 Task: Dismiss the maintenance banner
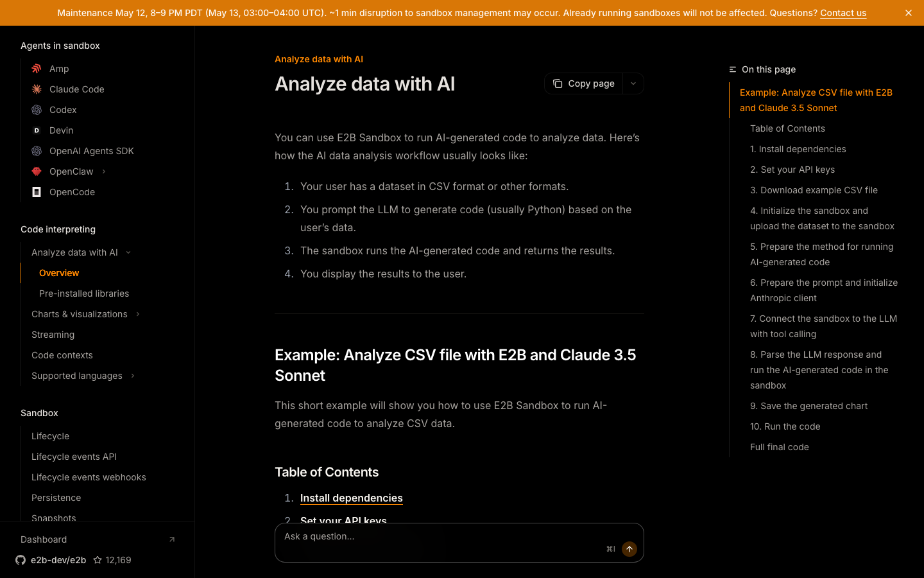[x=909, y=13]
